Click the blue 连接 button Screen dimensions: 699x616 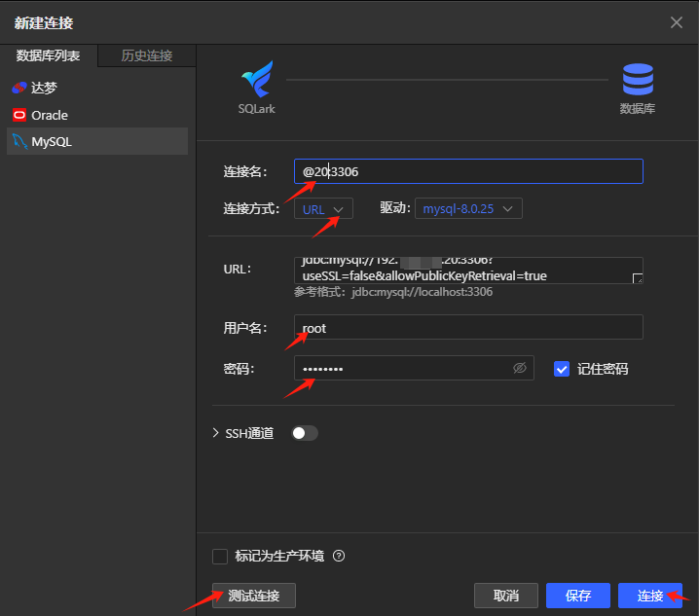click(x=650, y=596)
